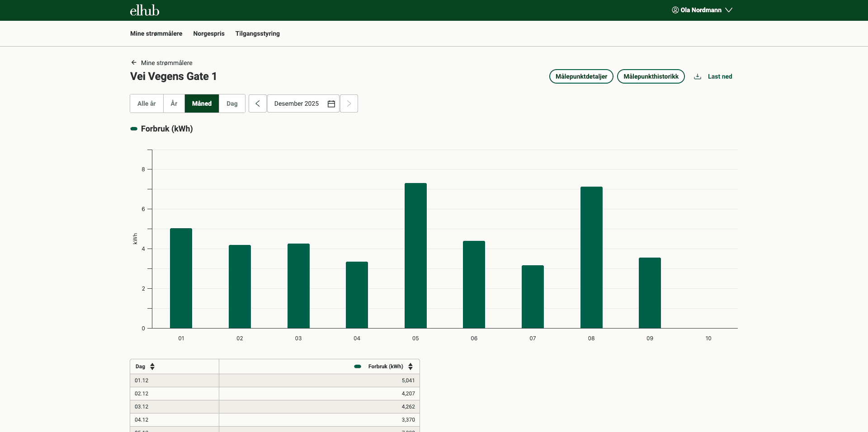Sort table by Dag column arrows
The image size is (868, 432).
click(x=152, y=366)
